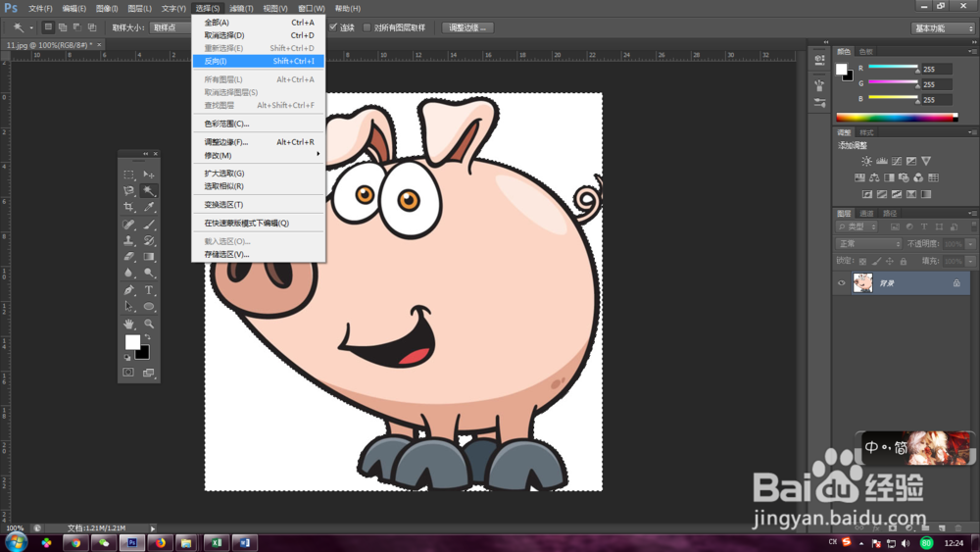Choose 存储选区(V)... menu entry
The height and width of the screenshot is (552, 980).
259,255
